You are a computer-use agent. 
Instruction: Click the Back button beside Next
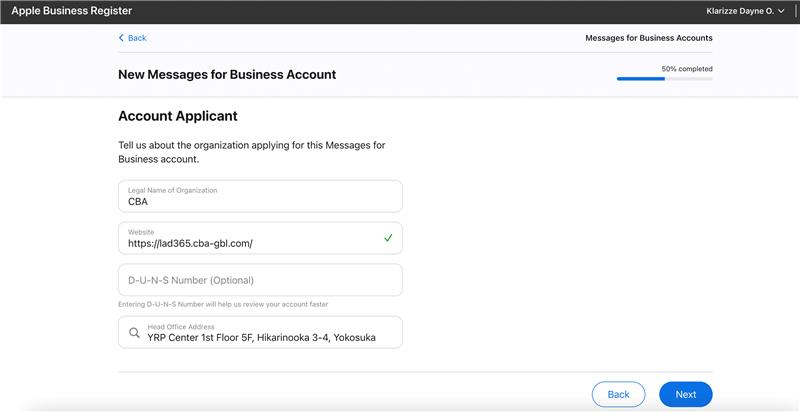(618, 394)
